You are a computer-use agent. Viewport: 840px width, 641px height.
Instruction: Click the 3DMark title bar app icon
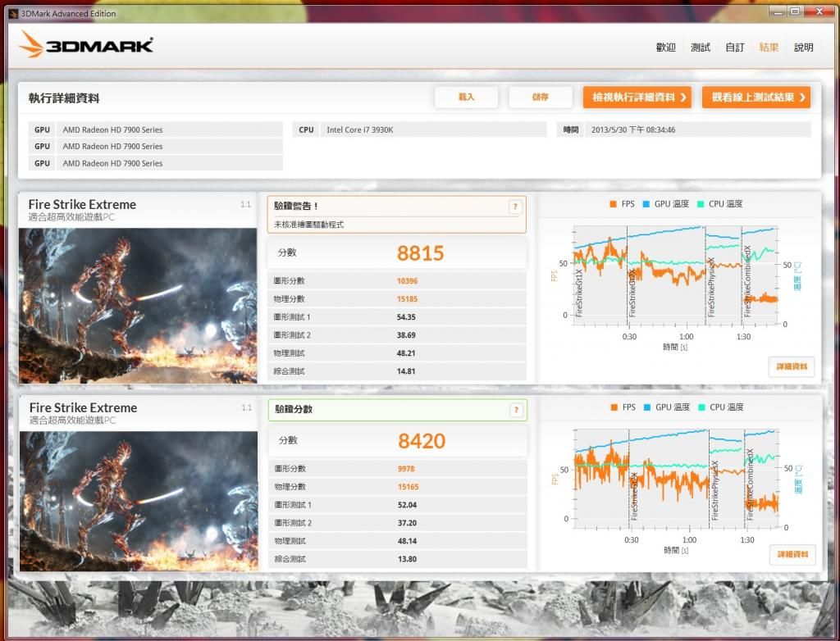(x=13, y=13)
